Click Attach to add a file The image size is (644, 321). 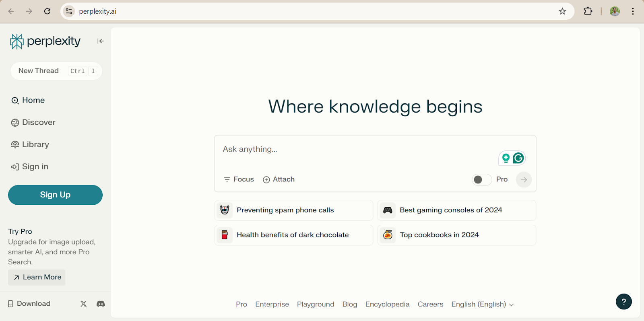pyautogui.click(x=279, y=179)
